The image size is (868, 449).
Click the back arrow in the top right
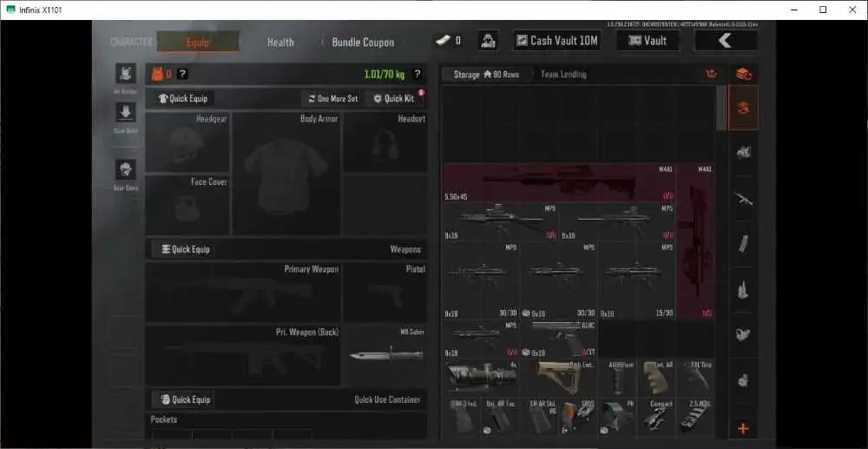[726, 41]
